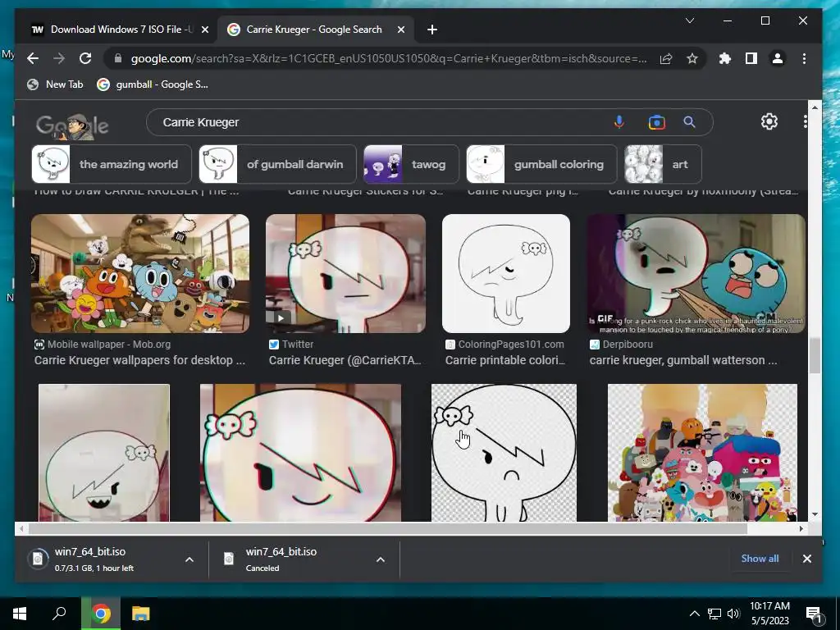Show hidden system tray icons

[x=694, y=614]
